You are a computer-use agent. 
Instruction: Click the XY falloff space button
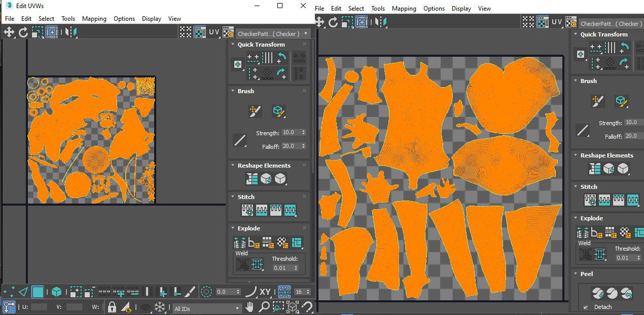265,292
